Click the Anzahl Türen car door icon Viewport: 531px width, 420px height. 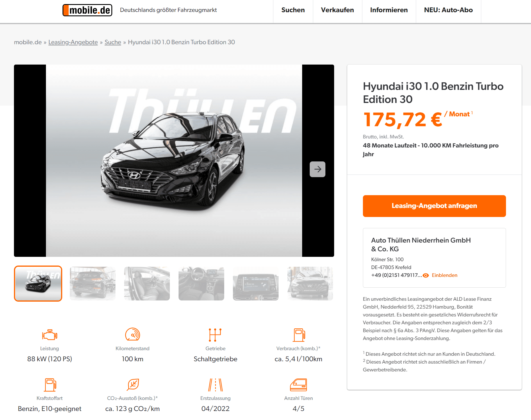[x=299, y=385]
